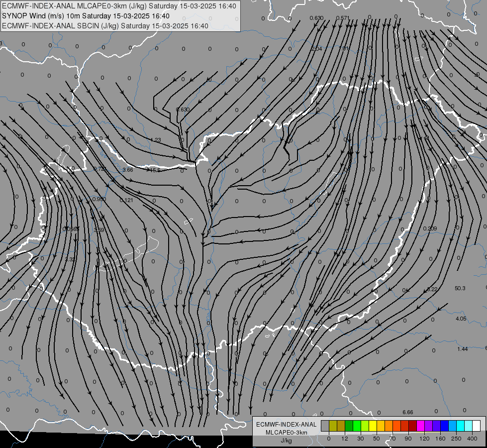Click the 1.01 value on the map
487x448 pixels.
pyautogui.click(x=344, y=48)
